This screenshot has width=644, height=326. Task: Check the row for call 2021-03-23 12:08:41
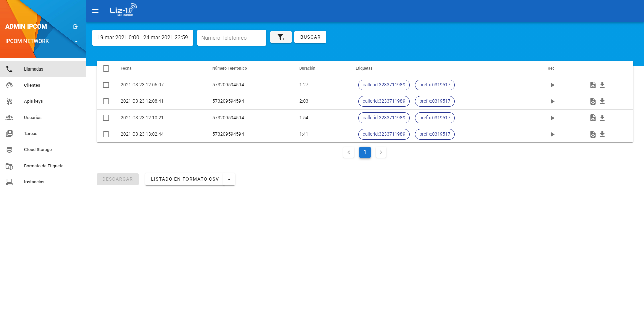(x=106, y=101)
